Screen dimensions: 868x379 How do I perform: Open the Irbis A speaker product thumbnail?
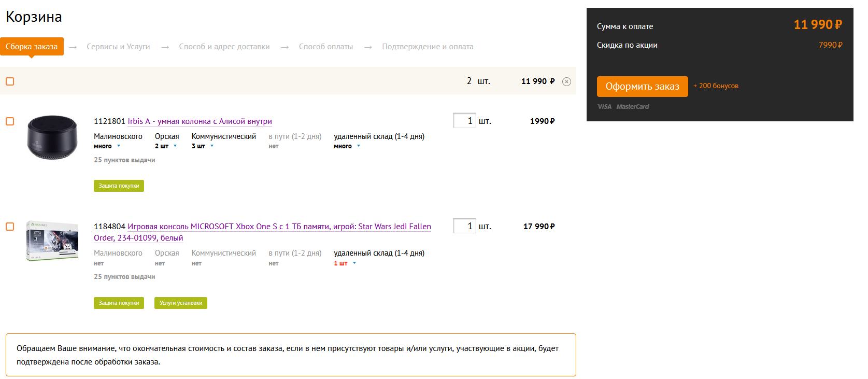(x=52, y=137)
